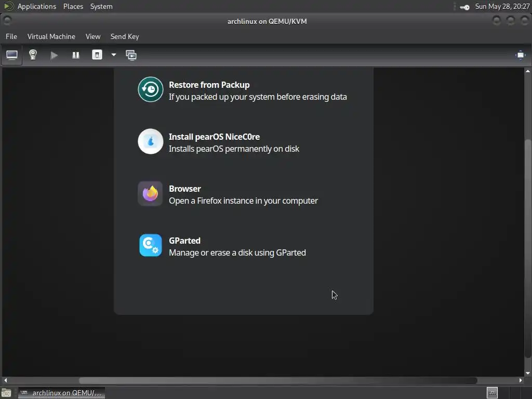Click the scroll up arrow
Image resolution: width=532 pixels, height=399 pixels.
click(528, 71)
